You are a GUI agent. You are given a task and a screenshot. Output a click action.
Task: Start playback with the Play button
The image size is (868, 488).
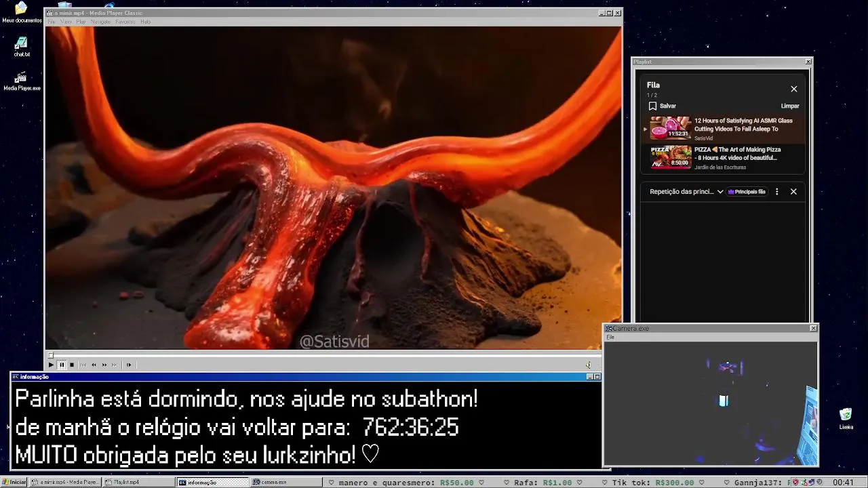[x=51, y=365]
